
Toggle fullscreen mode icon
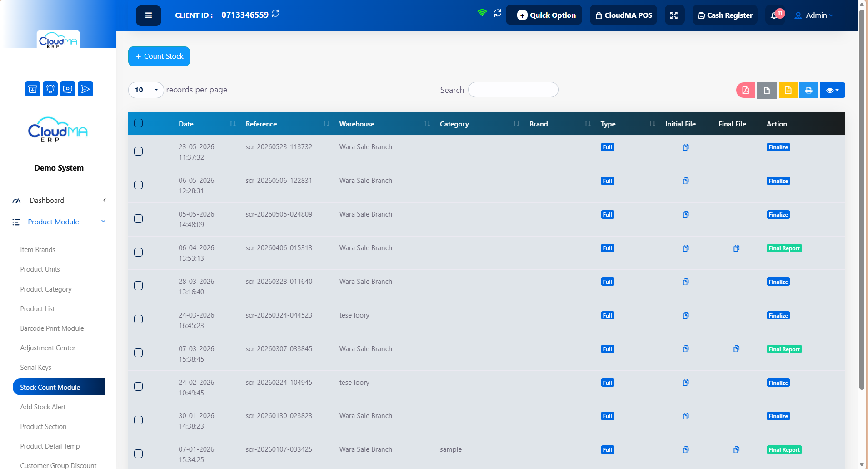[x=674, y=15]
